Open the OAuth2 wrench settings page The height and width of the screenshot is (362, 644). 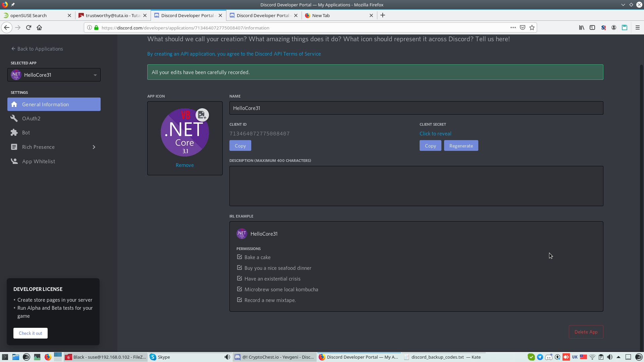(x=31, y=119)
